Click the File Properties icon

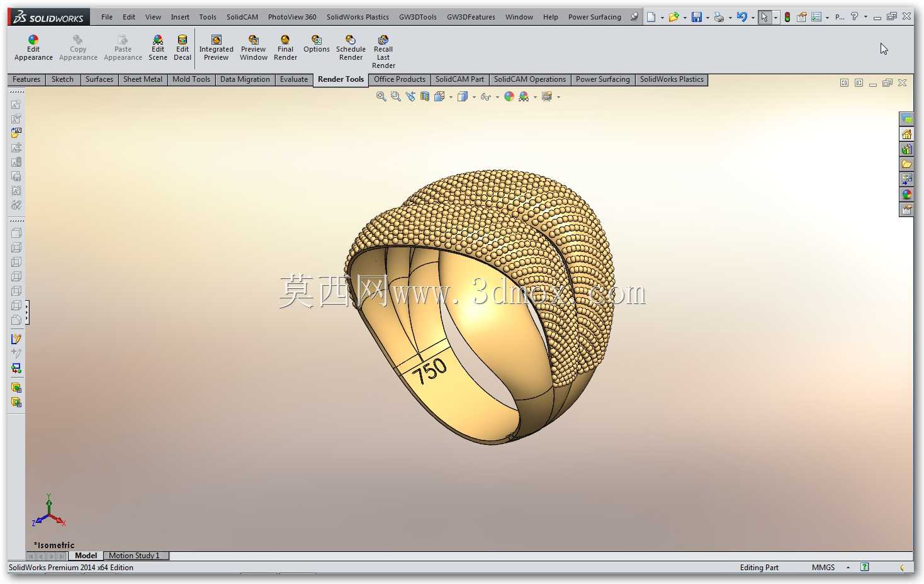coord(802,17)
